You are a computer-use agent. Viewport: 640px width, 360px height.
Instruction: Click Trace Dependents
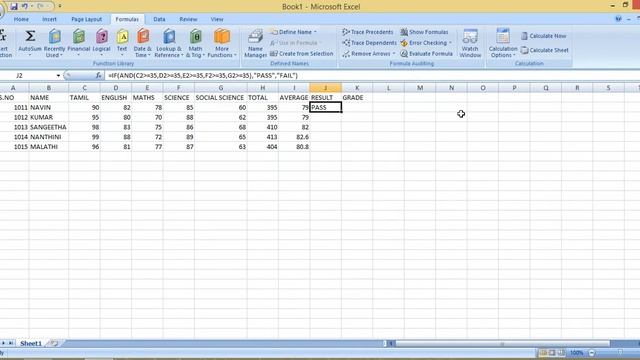coord(369,42)
